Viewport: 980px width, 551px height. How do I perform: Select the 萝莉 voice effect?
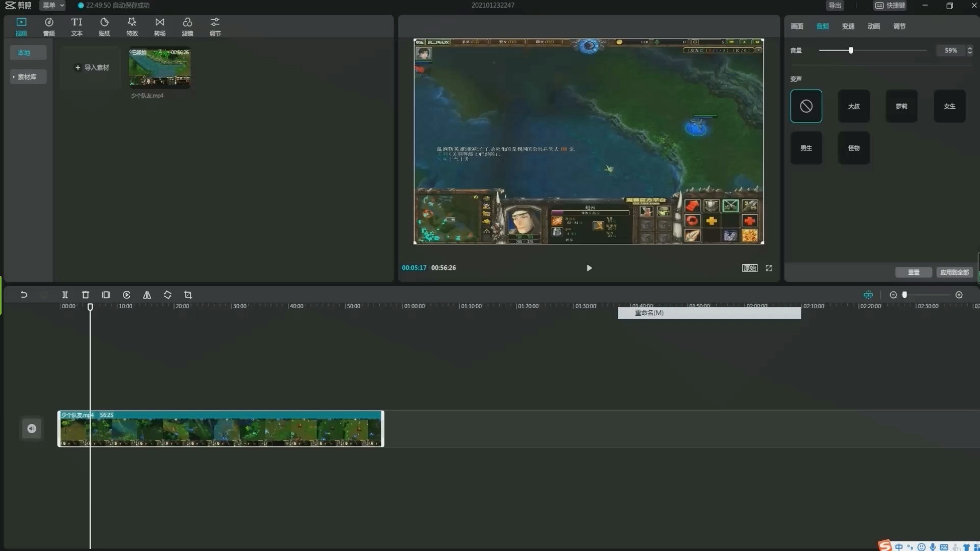[901, 106]
